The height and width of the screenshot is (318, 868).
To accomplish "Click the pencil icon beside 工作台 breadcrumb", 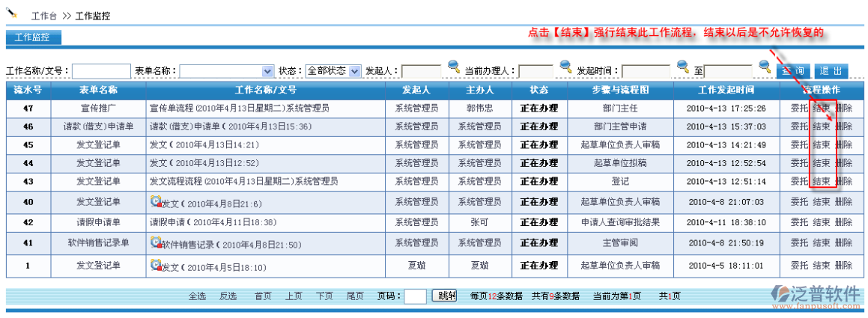I will (13, 12).
